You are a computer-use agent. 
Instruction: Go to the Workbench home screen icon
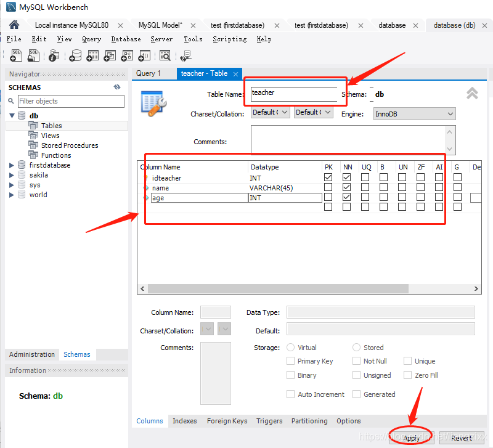[14, 25]
